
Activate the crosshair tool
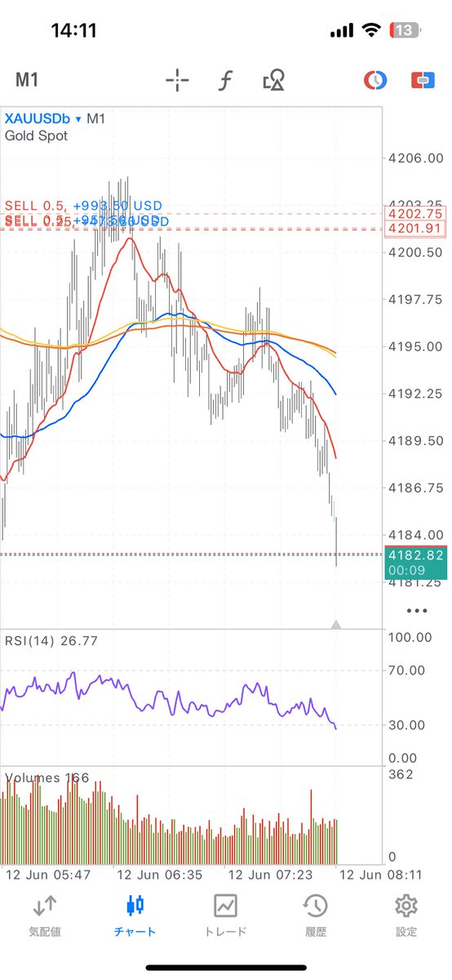(x=177, y=80)
